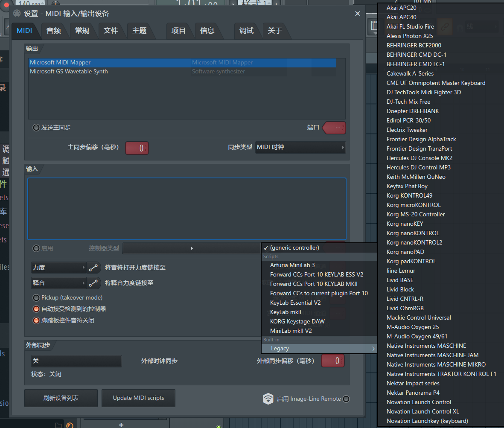The height and width of the screenshot is (428, 504).
Task: Select Microsoft GS Wavetable Synth output
Action: tap(182, 72)
